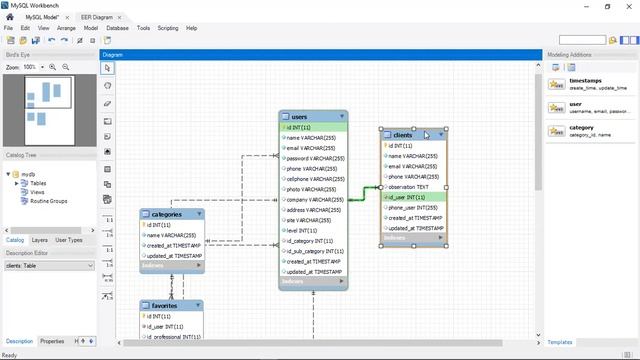Viewport: 640px width, 360px height.
Task: Select the place new view tool
Action: click(x=107, y=184)
